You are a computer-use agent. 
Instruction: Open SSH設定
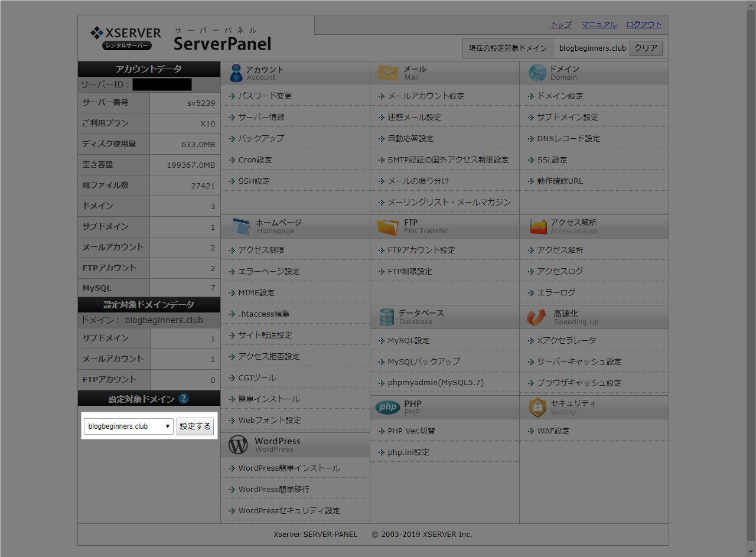click(x=254, y=181)
